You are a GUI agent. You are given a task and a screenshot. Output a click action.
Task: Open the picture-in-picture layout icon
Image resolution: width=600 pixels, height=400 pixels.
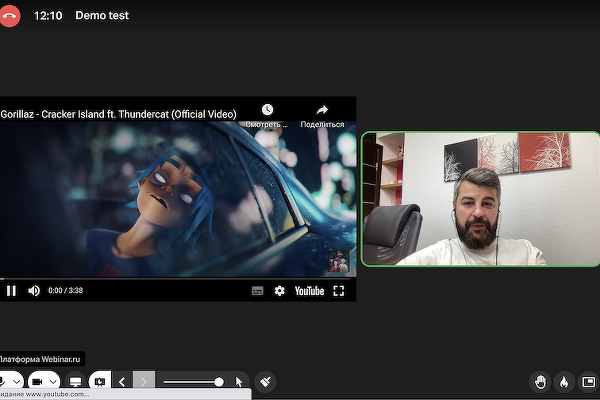point(588,381)
